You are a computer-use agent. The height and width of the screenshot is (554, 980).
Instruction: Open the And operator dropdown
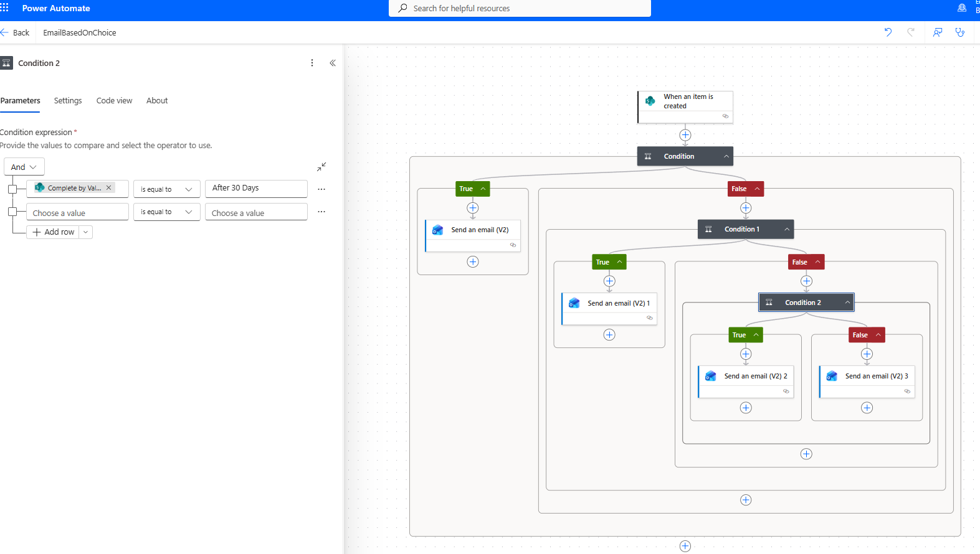click(24, 167)
